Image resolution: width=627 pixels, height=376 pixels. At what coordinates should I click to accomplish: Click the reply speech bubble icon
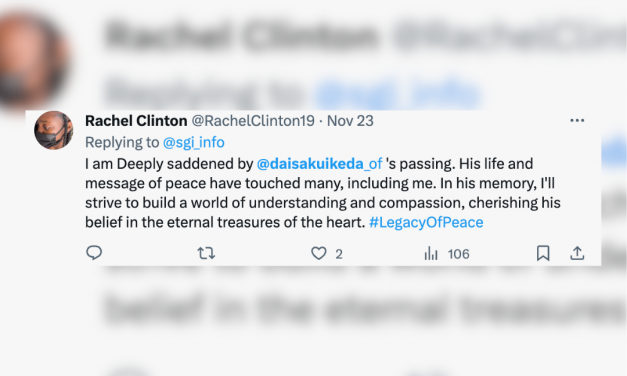[94, 253]
